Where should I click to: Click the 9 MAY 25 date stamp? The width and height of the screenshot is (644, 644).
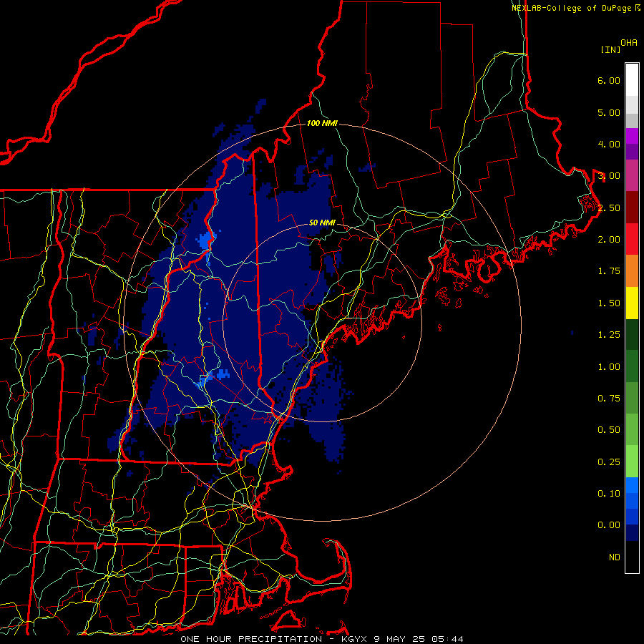pyautogui.click(x=399, y=639)
